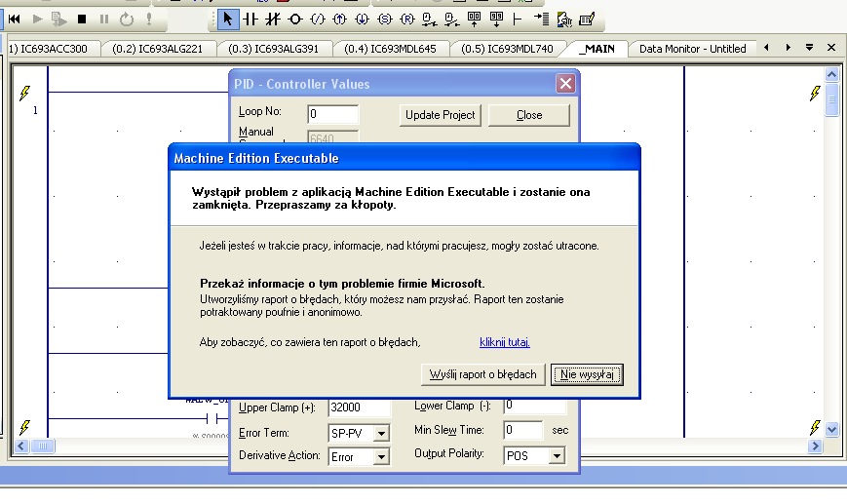The width and height of the screenshot is (847, 504).
Task: Close PID - Controller Values with red X
Action: pyautogui.click(x=565, y=84)
